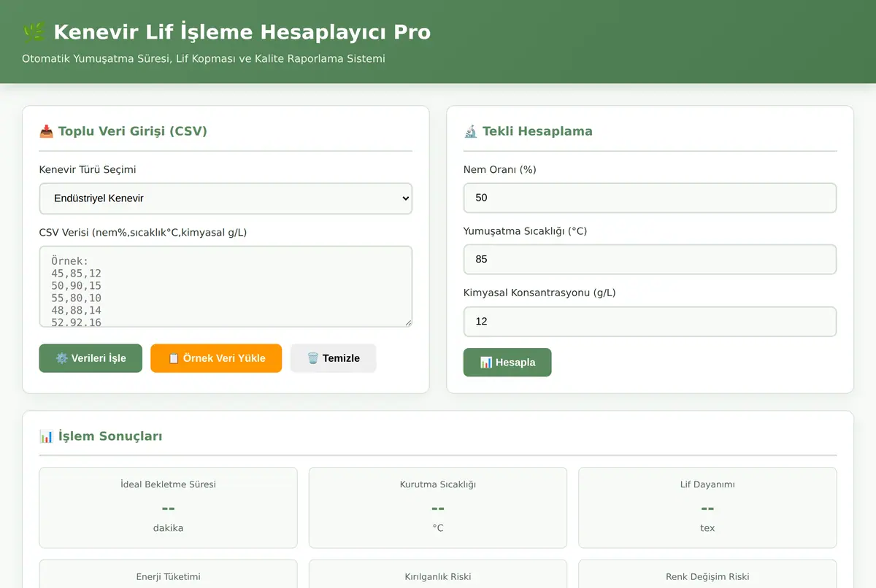Click the inbox icon beside Toplu Veri Girişi
This screenshot has height=588, width=876.
(x=46, y=131)
